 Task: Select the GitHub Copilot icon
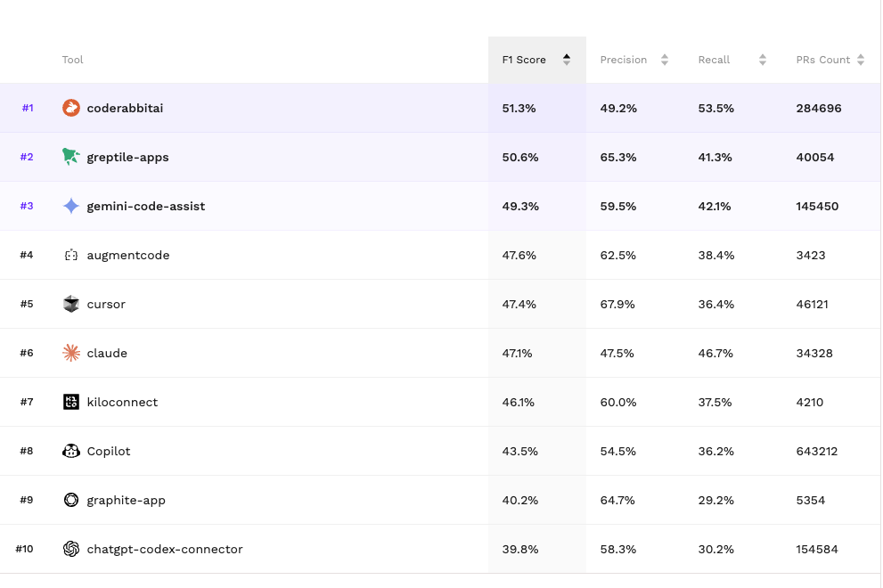click(71, 451)
